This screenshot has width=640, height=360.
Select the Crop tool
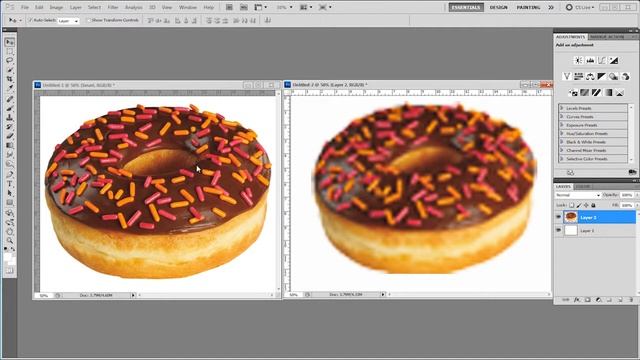[10, 79]
